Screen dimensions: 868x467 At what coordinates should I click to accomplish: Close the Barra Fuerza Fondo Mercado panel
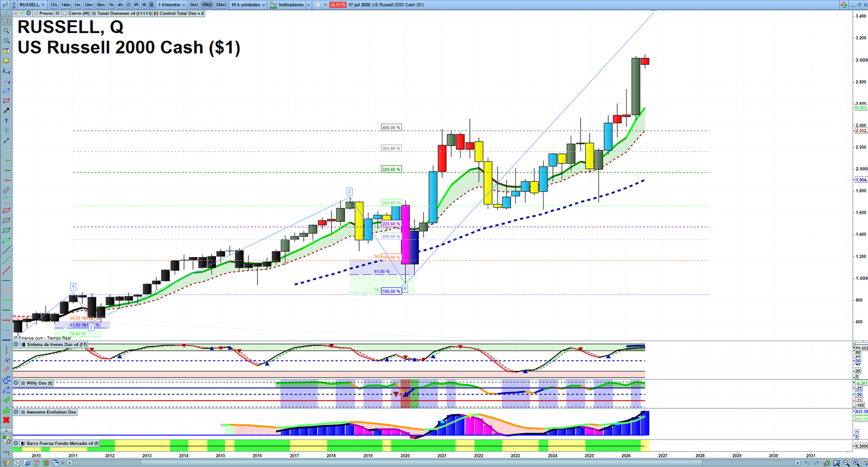pyautogui.click(x=16, y=443)
